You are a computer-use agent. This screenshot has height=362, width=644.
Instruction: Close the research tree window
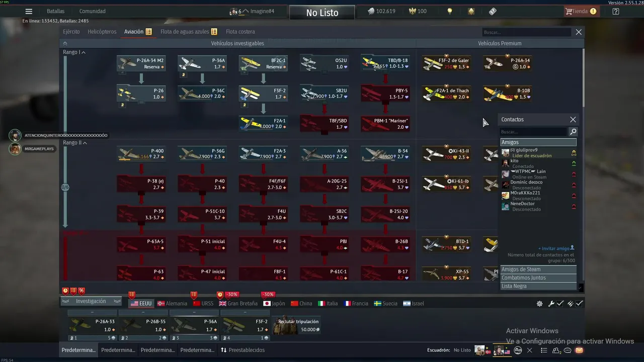click(579, 32)
